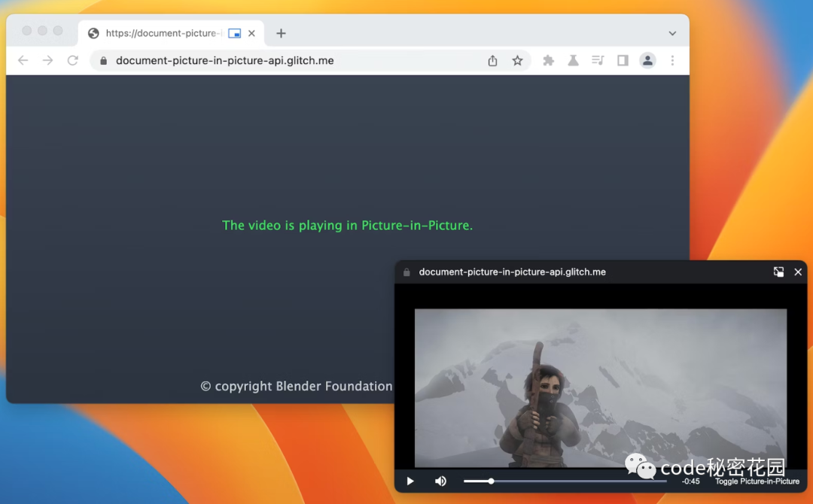Image resolution: width=813 pixels, height=504 pixels.
Task: Click the back-to-tab icon in PiP window
Action: pos(779,272)
